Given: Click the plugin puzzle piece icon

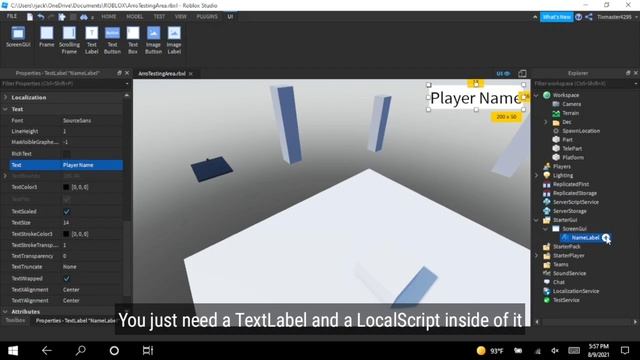Looking at the screenshot, I should [x=62, y=17].
